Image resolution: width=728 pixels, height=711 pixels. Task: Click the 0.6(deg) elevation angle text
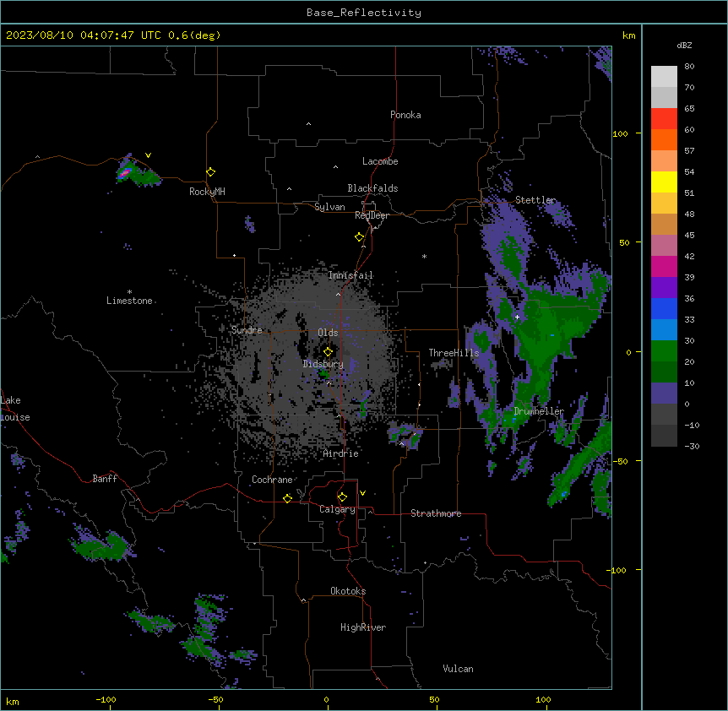194,35
